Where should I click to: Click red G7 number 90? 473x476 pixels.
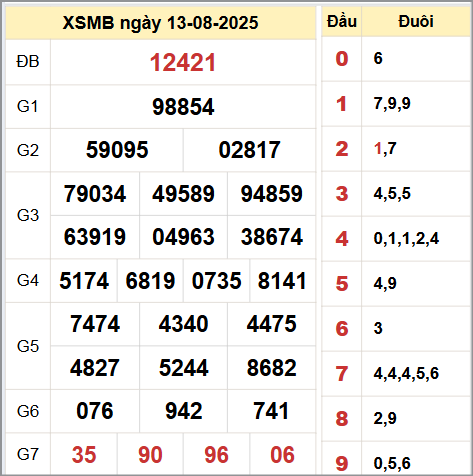click(150, 455)
